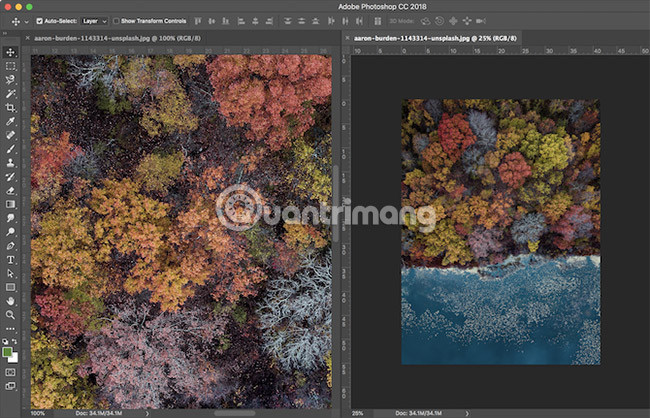Image resolution: width=650 pixels, height=418 pixels.
Task: Expand left document status info arrow
Action: (149, 412)
